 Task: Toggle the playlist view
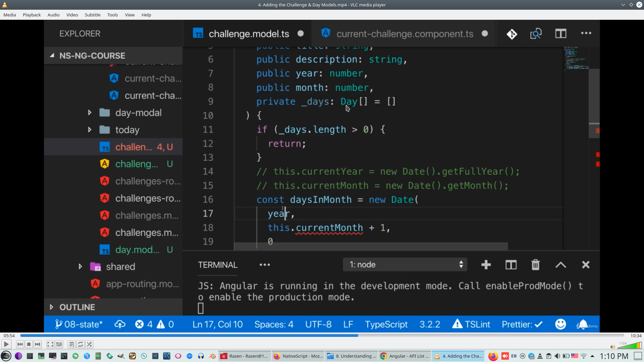click(x=71, y=344)
